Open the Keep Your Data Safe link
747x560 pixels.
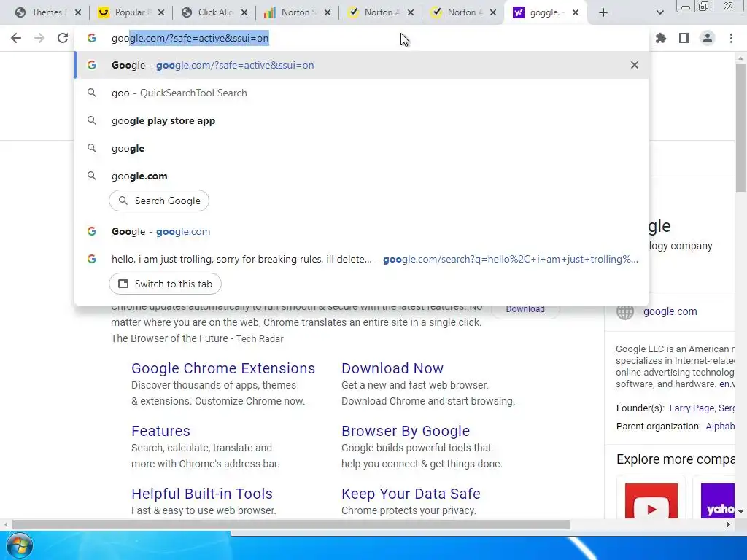coord(411,494)
